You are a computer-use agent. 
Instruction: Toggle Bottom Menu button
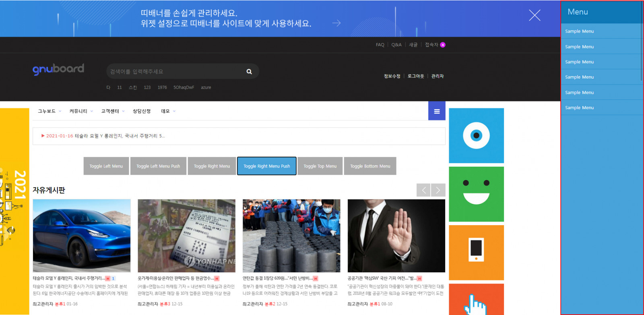(x=370, y=166)
